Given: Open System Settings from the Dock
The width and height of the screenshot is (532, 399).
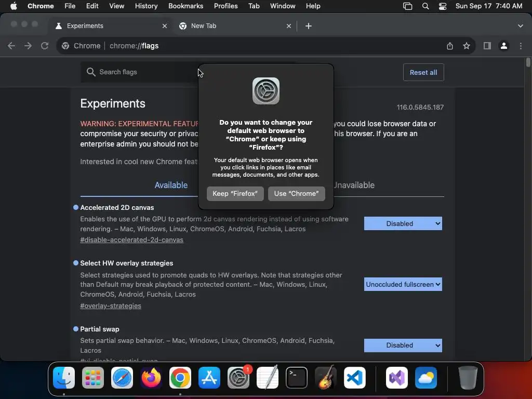Looking at the screenshot, I should (x=238, y=378).
